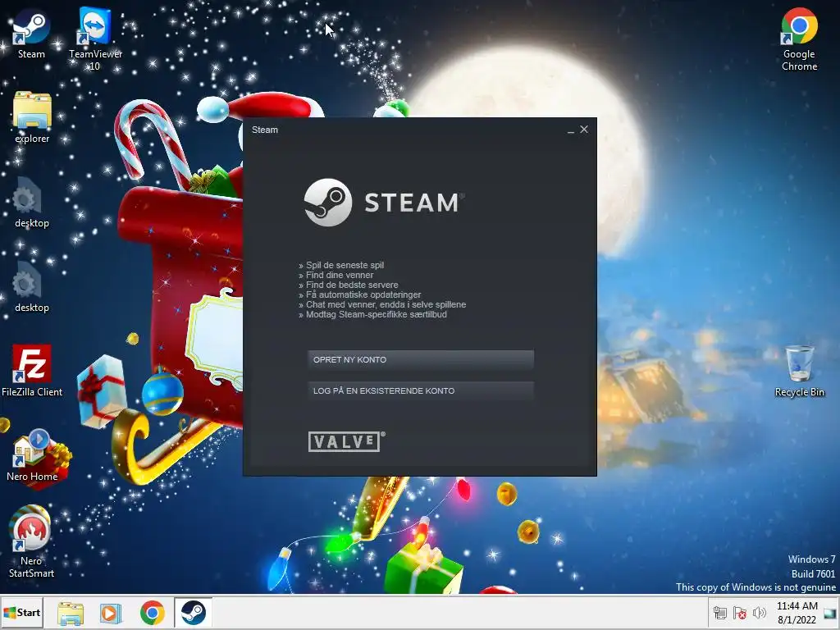Image resolution: width=840 pixels, height=630 pixels.
Task: Click the Steam window title text
Action: click(265, 130)
